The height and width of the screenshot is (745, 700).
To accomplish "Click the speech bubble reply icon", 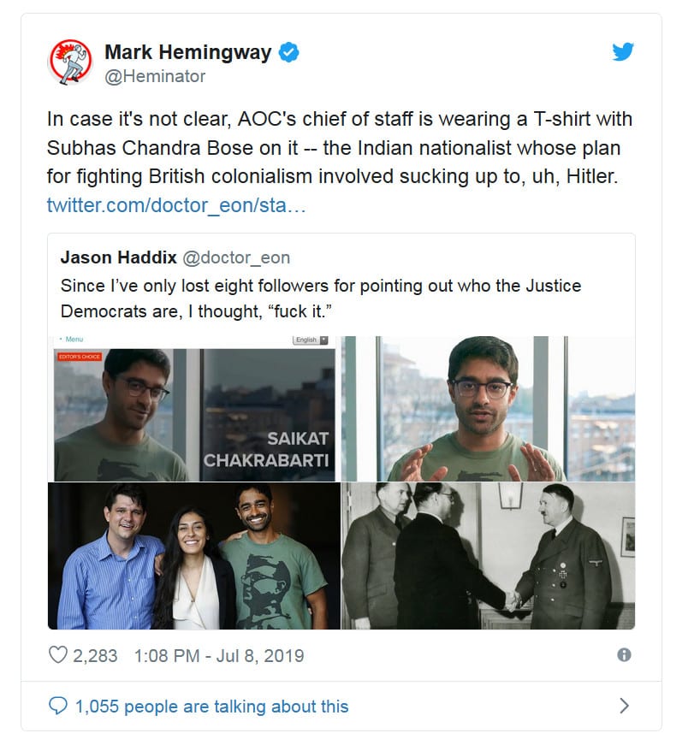I will [x=58, y=706].
